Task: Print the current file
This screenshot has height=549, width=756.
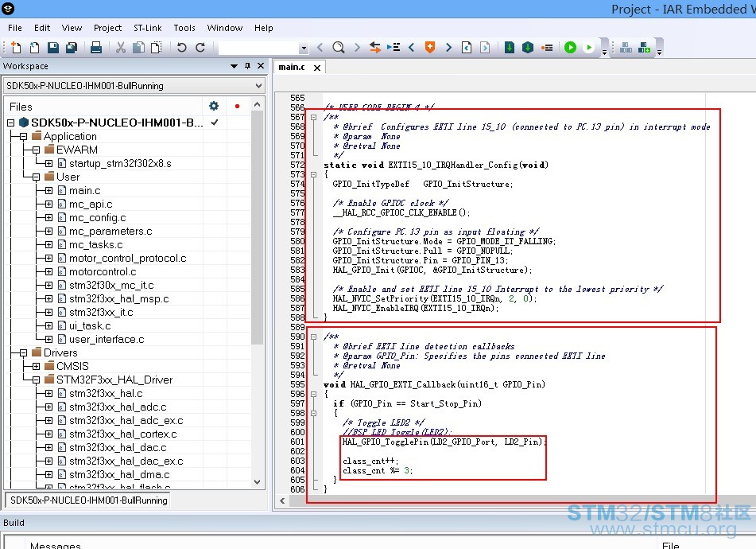Action: (x=96, y=47)
